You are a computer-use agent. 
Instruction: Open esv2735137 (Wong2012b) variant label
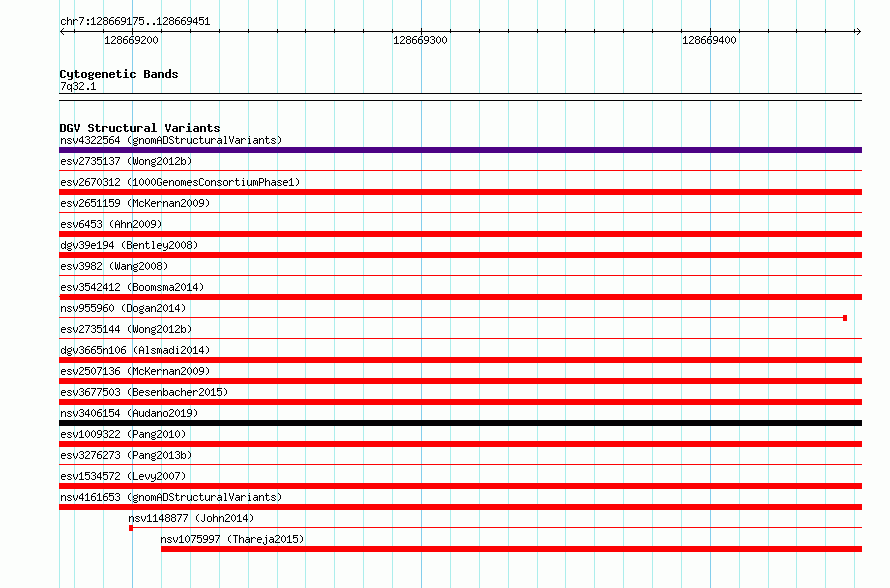(x=126, y=161)
